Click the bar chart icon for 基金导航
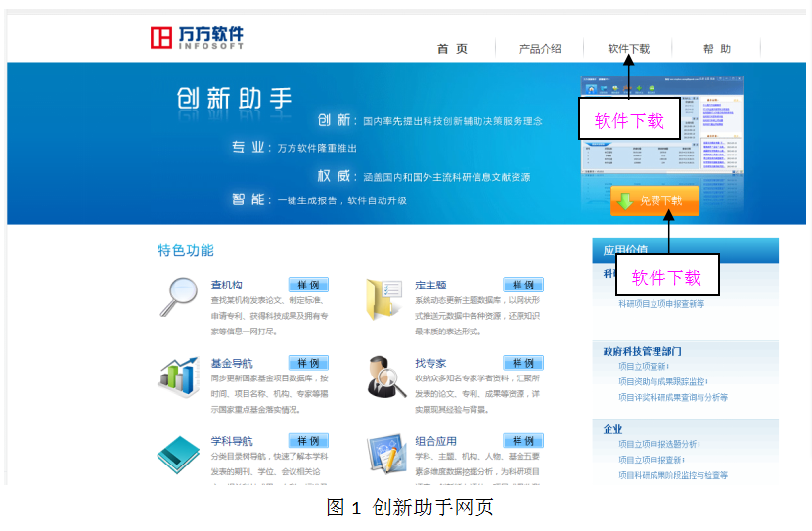This screenshot has width=812, height=531. pyautogui.click(x=179, y=376)
